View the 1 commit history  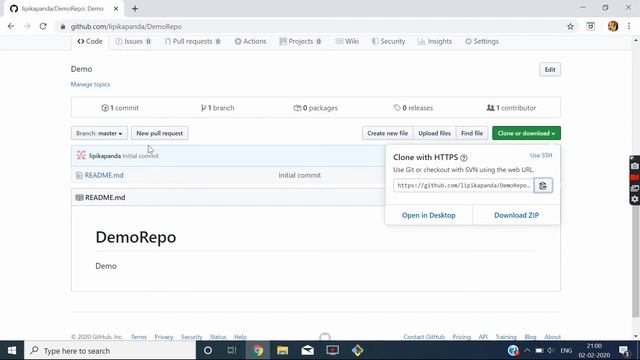(x=120, y=108)
